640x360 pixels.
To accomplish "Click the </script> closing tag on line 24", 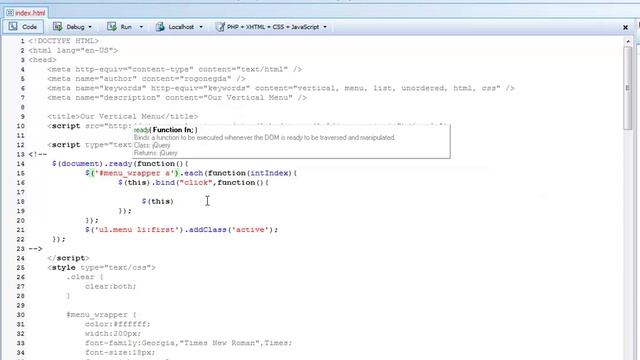I will 68,258.
